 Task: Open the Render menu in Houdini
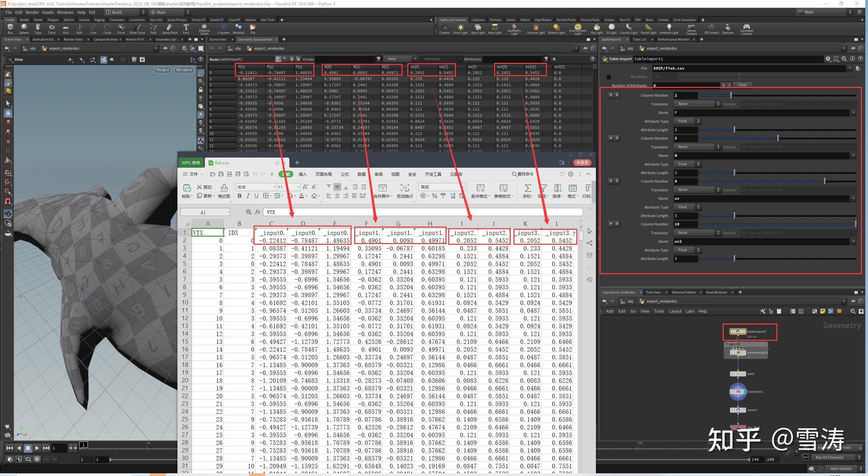32,12
